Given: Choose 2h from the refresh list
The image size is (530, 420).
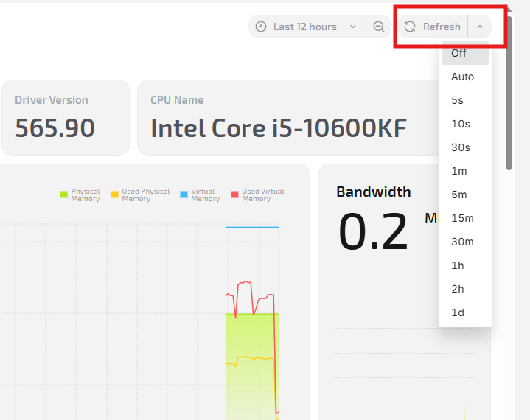Looking at the screenshot, I should [x=457, y=289].
